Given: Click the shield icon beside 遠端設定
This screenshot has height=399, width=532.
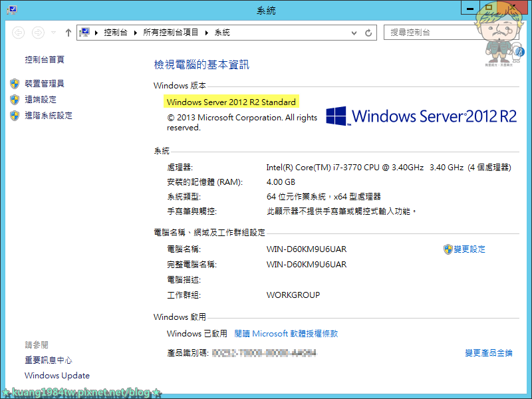Looking at the screenshot, I should tap(15, 99).
